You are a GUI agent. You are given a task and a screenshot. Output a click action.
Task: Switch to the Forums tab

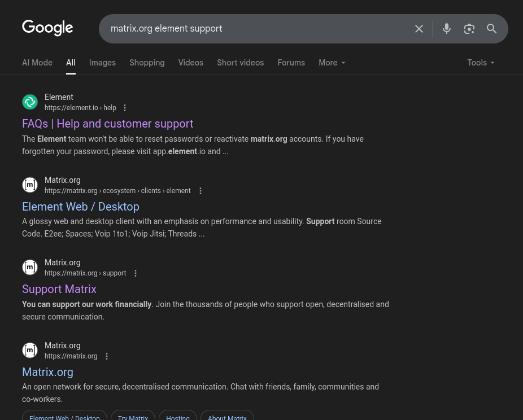click(291, 63)
